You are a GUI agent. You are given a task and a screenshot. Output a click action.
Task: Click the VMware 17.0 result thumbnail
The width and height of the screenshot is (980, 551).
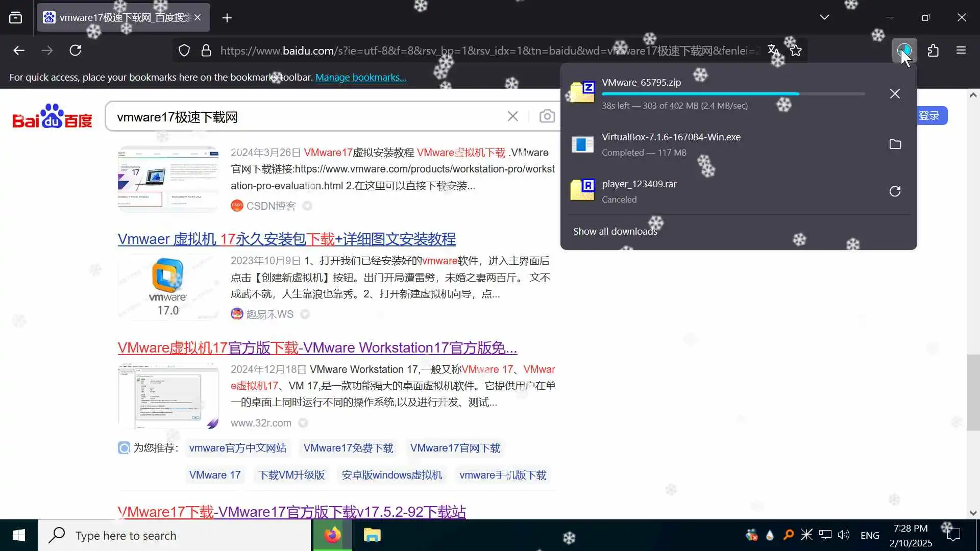point(168,287)
